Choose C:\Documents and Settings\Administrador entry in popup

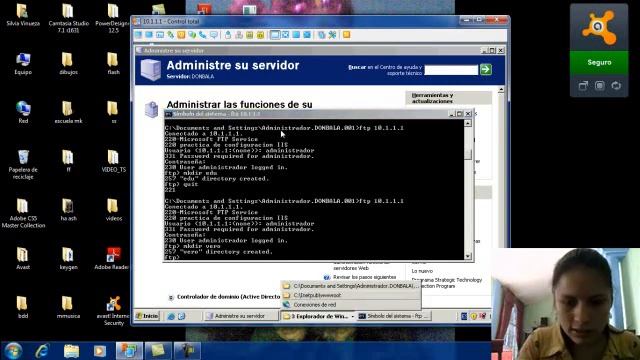coord(350,286)
